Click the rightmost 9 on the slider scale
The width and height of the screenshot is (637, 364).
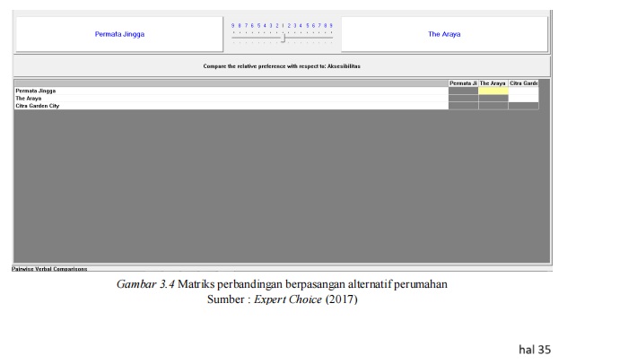pos(331,25)
